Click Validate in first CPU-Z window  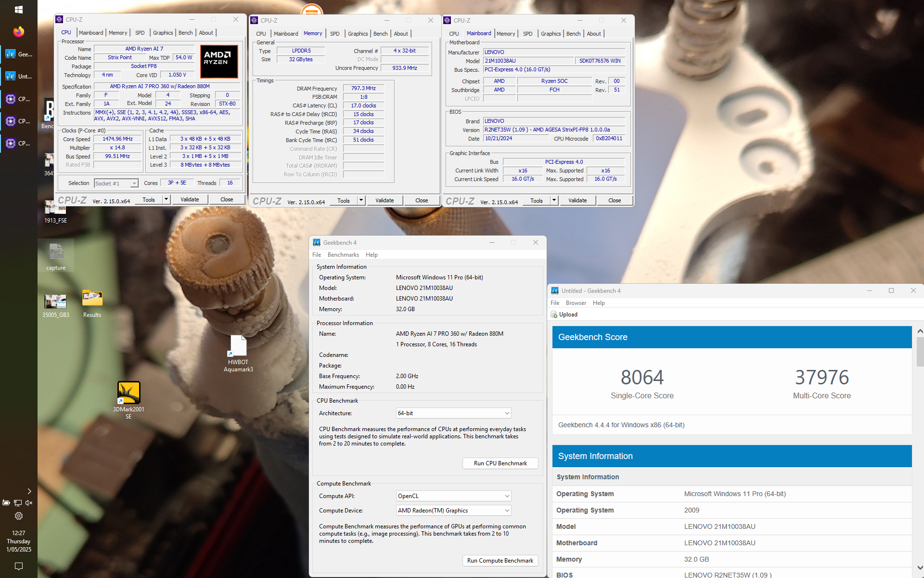click(x=190, y=199)
